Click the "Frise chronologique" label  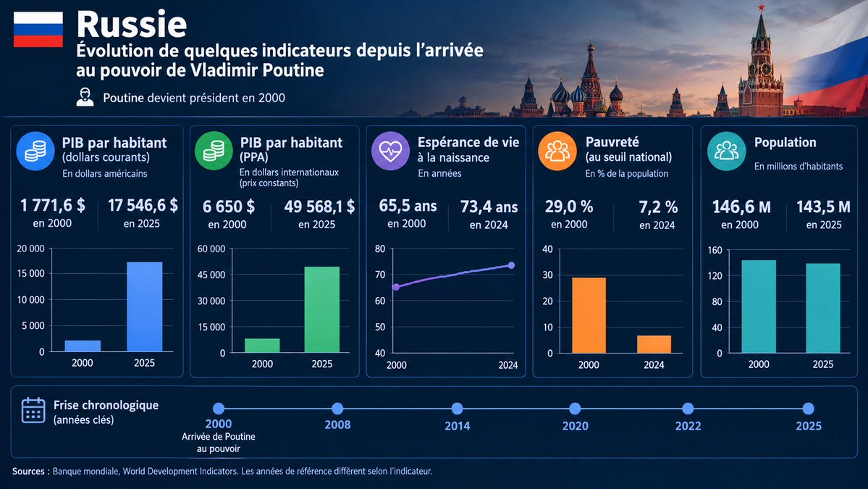(x=106, y=406)
